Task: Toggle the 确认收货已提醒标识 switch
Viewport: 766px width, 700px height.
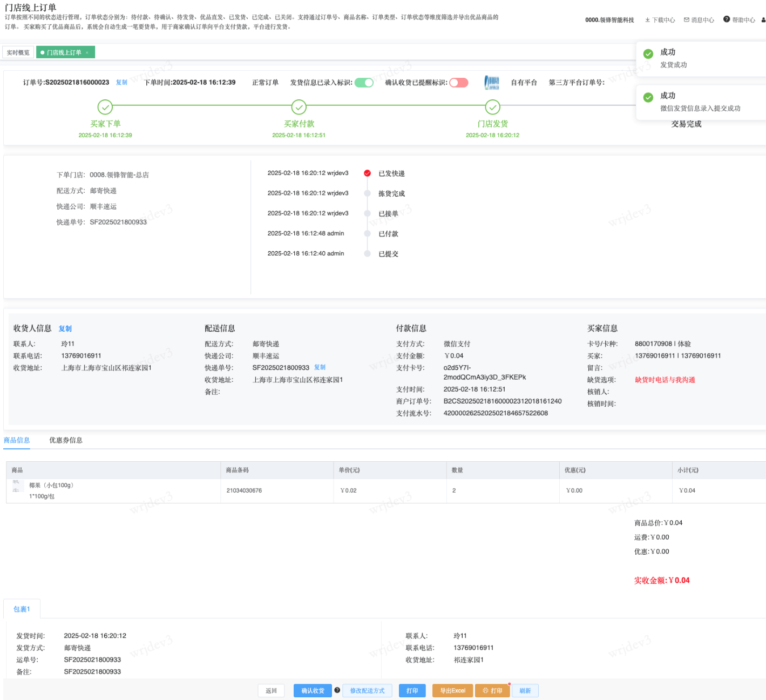Action: [458, 83]
